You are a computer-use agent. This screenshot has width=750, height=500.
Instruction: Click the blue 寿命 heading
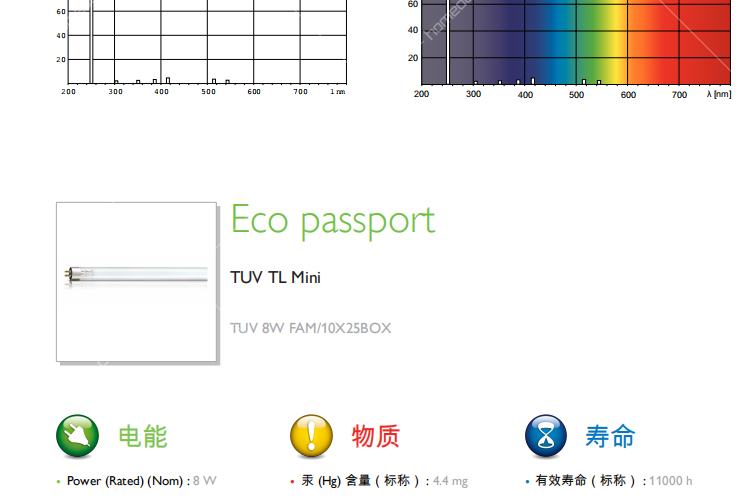tap(610, 436)
